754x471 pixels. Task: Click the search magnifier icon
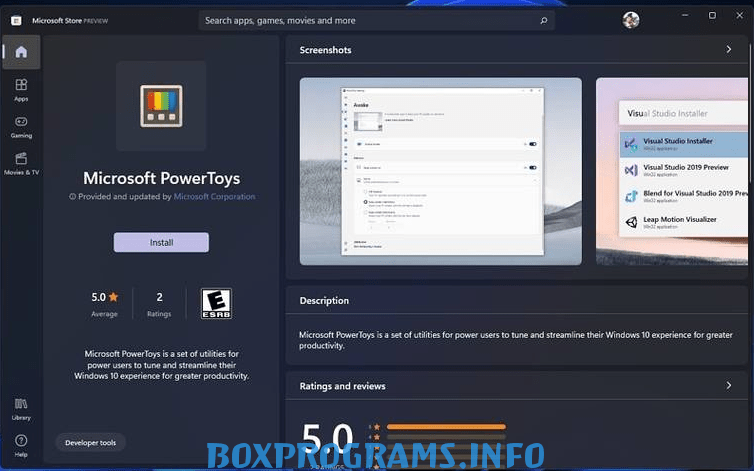tap(543, 21)
